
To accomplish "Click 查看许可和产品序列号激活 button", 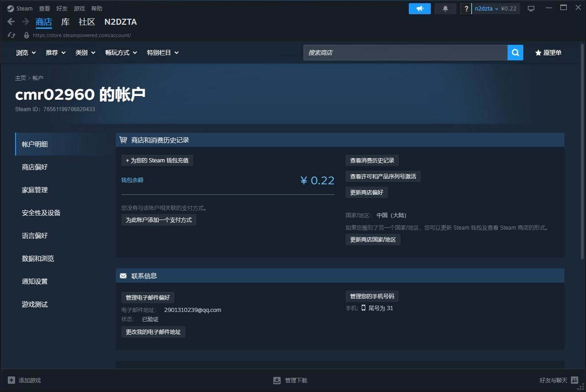I will point(383,177).
